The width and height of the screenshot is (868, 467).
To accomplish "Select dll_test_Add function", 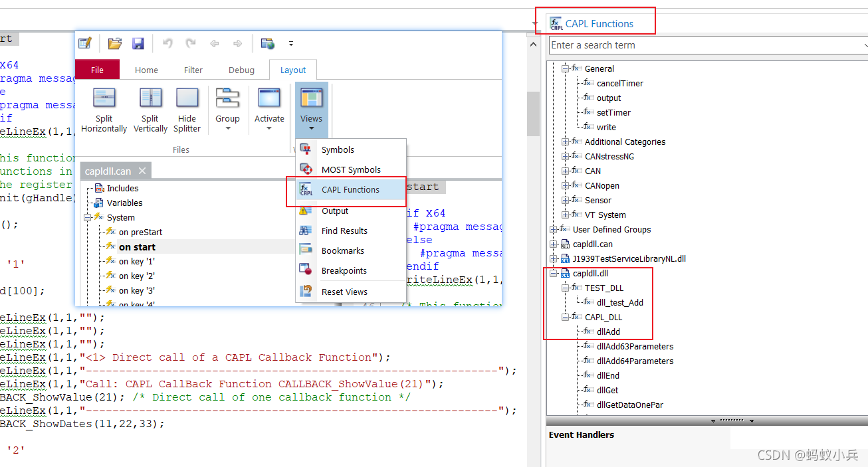I will pos(619,302).
